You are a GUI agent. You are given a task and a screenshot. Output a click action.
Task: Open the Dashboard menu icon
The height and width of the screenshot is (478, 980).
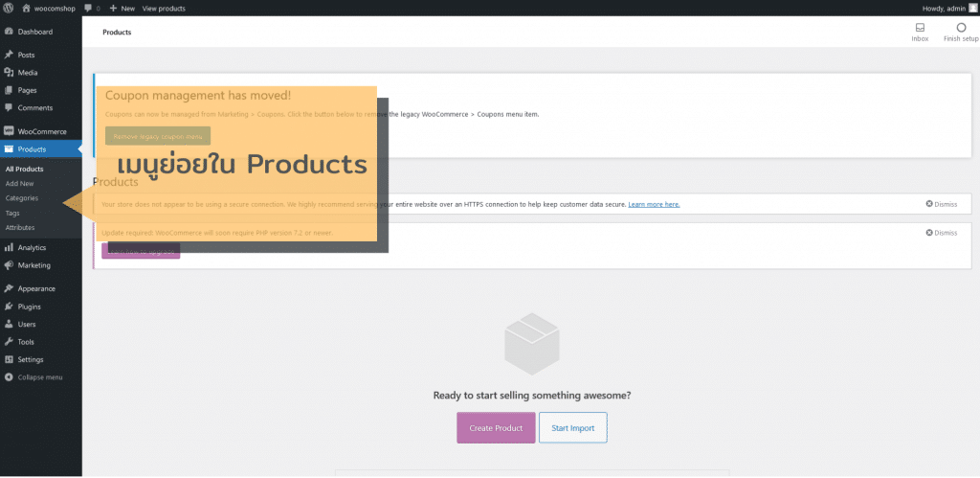click(x=9, y=32)
